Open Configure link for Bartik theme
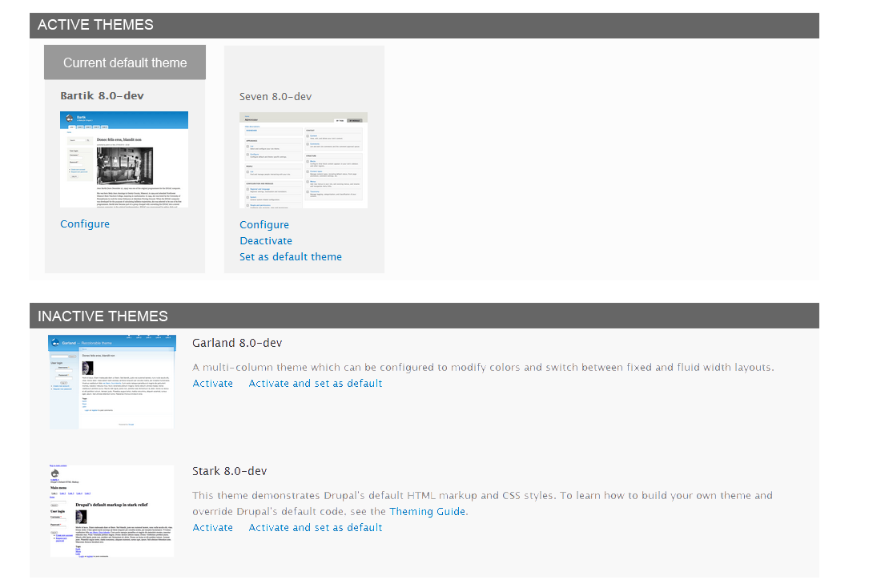The image size is (885, 588). point(85,224)
